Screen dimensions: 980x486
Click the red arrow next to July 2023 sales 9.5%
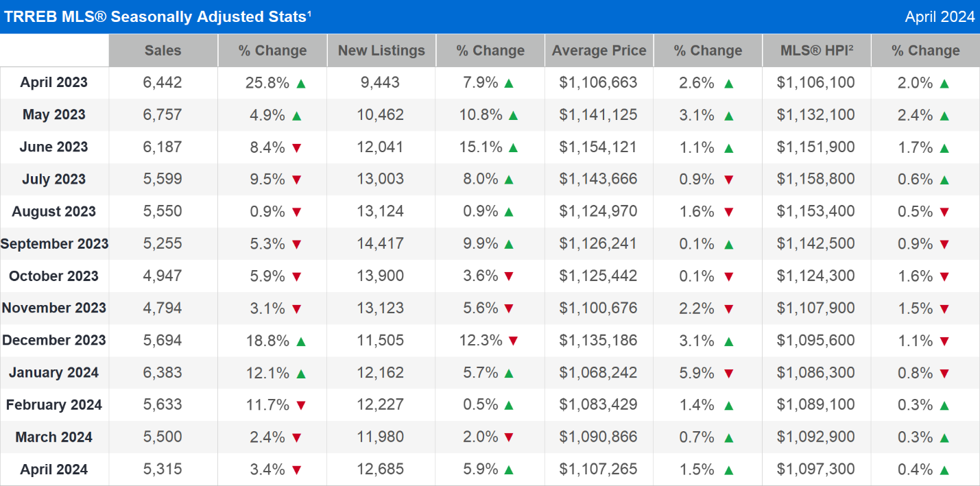(297, 180)
